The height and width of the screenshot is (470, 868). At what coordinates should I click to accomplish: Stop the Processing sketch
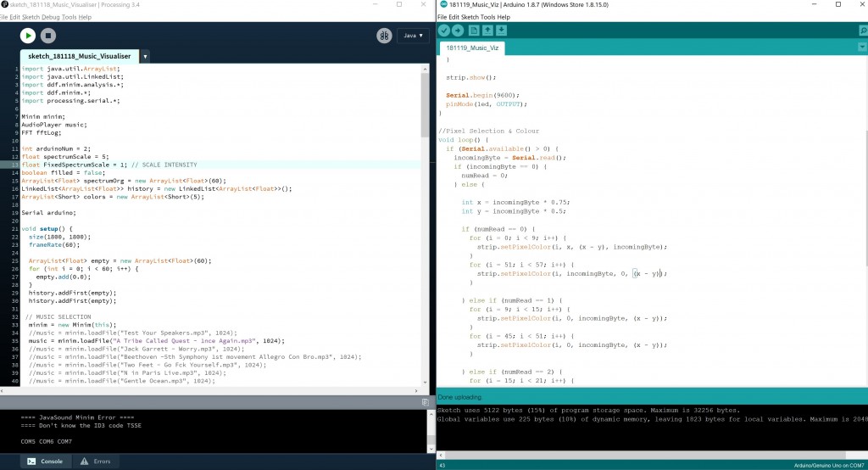pos(48,36)
